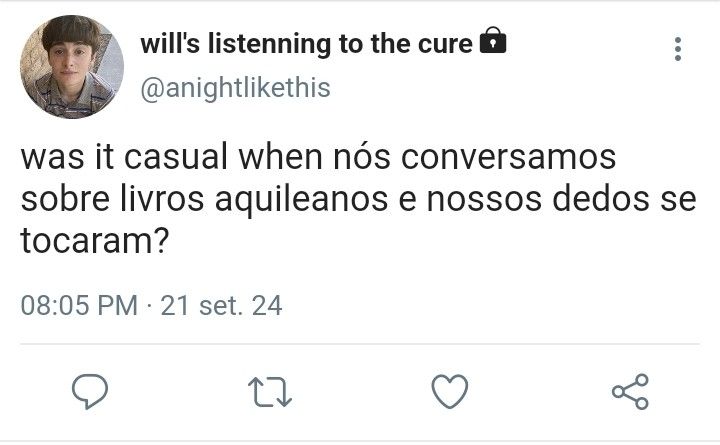Click the padlock icon beside the name
The height and width of the screenshot is (445, 720).
[x=493, y=40]
